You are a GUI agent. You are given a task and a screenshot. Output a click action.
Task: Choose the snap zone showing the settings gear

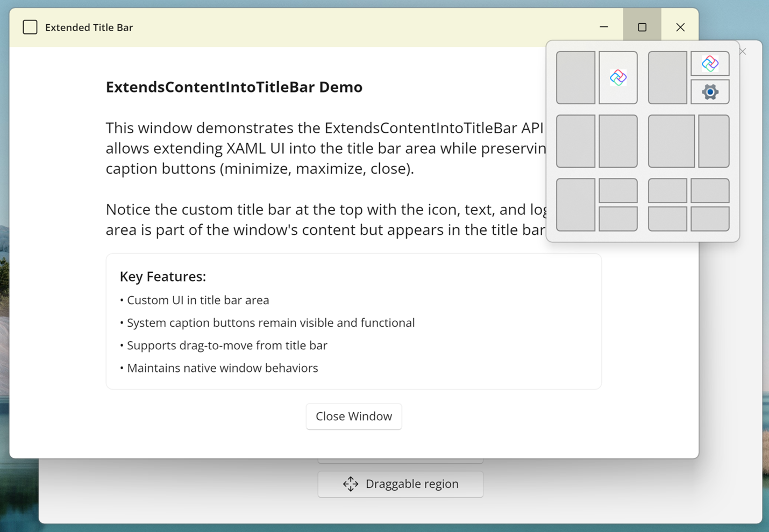click(710, 92)
